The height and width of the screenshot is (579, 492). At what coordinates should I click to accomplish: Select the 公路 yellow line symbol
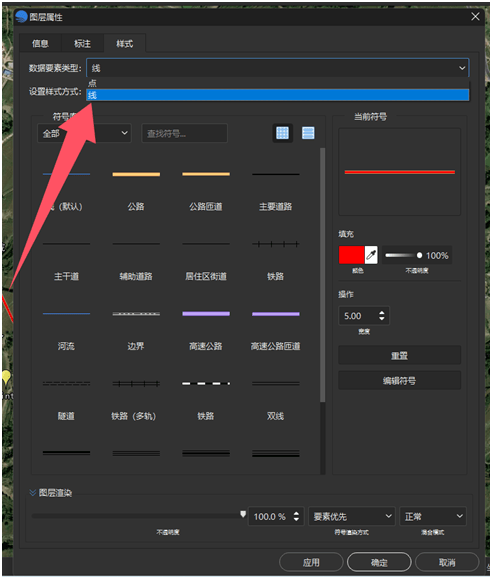click(x=136, y=189)
